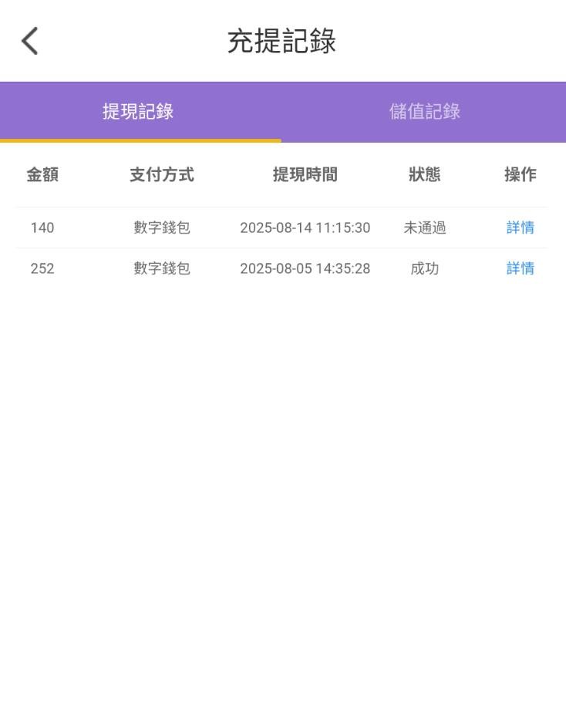566x728 pixels.
Task: Click 數字錢包 in the 140 row
Action: (161, 228)
